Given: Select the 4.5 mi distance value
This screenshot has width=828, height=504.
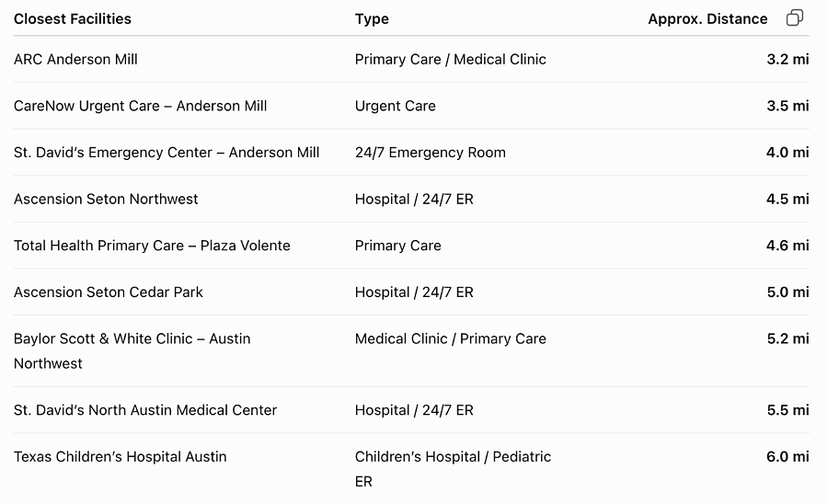Looking at the screenshot, I should [x=788, y=199].
